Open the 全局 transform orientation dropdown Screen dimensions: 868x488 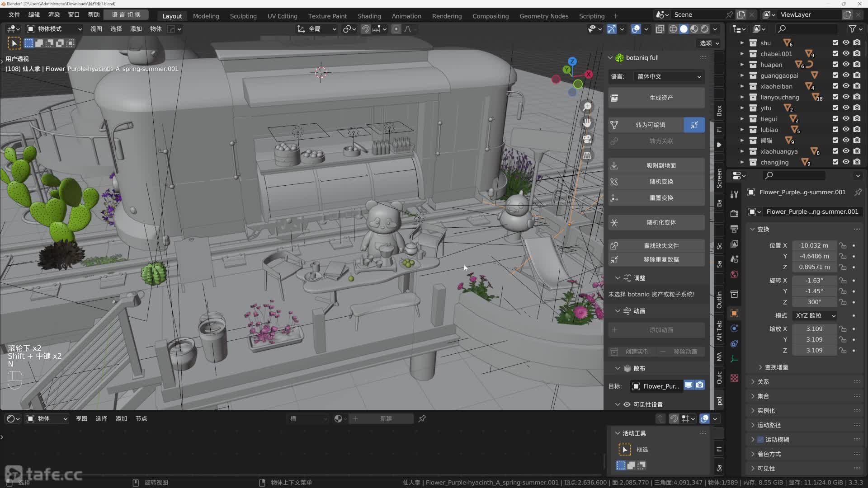click(316, 29)
